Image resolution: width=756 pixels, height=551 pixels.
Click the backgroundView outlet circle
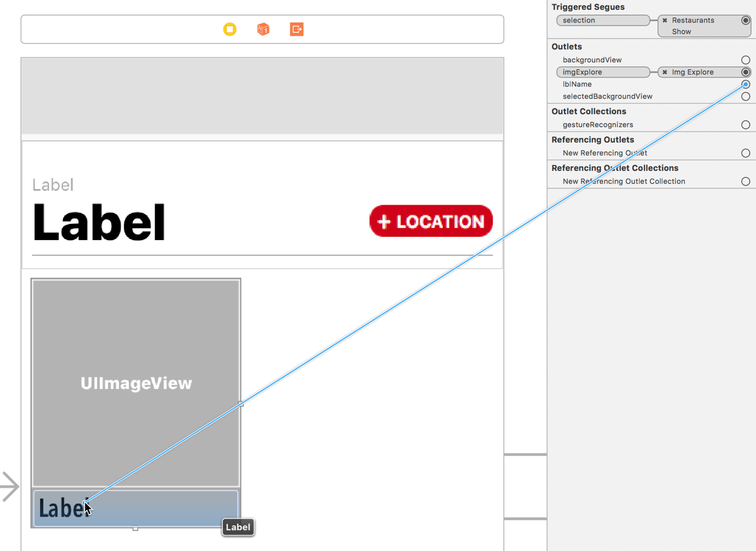(x=745, y=60)
